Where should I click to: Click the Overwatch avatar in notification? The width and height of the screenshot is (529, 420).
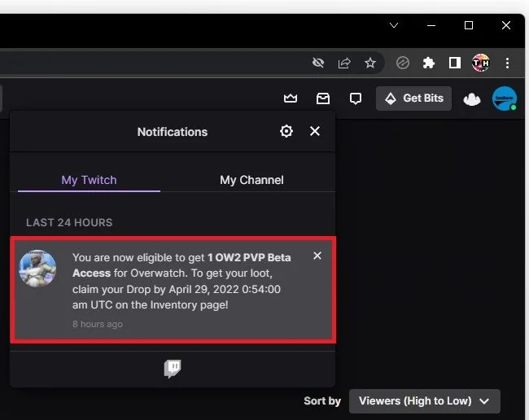(x=37, y=269)
